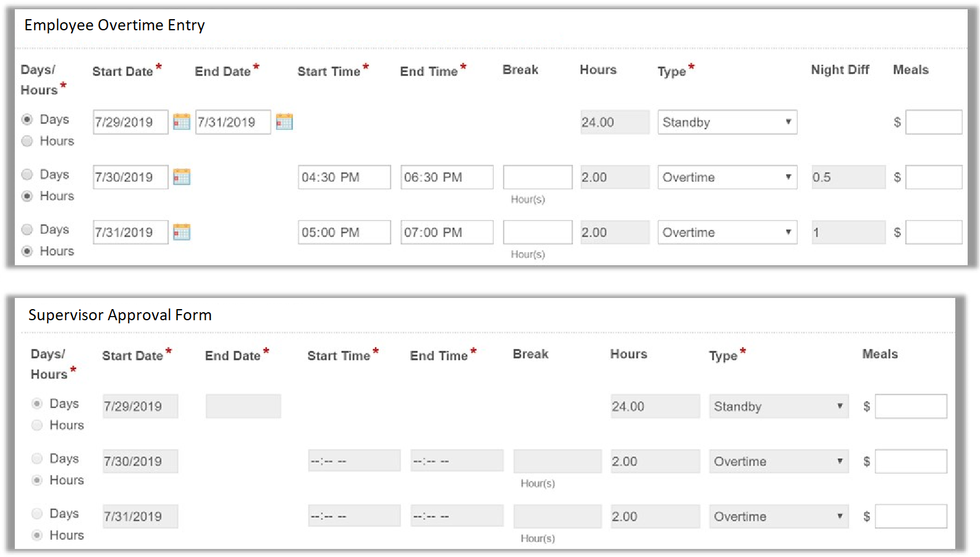Select Days radio in third employee entry row
This screenshot has width=980, height=557.
(27, 229)
